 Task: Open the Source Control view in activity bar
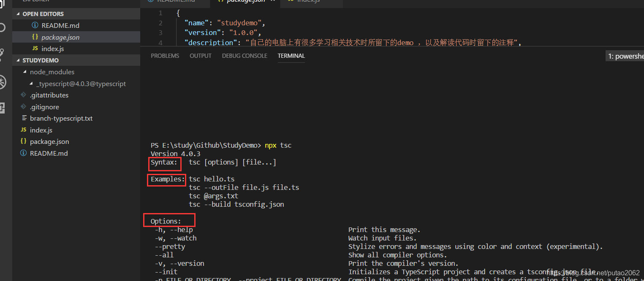tap(3, 54)
